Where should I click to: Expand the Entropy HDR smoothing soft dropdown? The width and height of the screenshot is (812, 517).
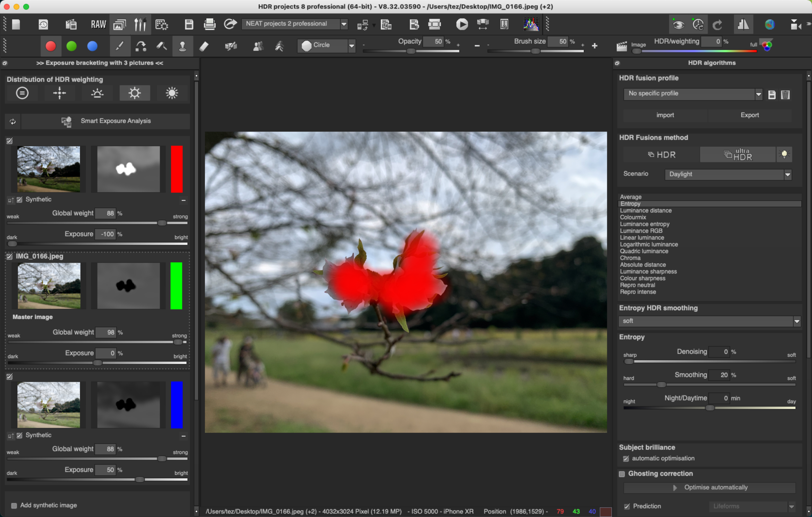pos(709,321)
